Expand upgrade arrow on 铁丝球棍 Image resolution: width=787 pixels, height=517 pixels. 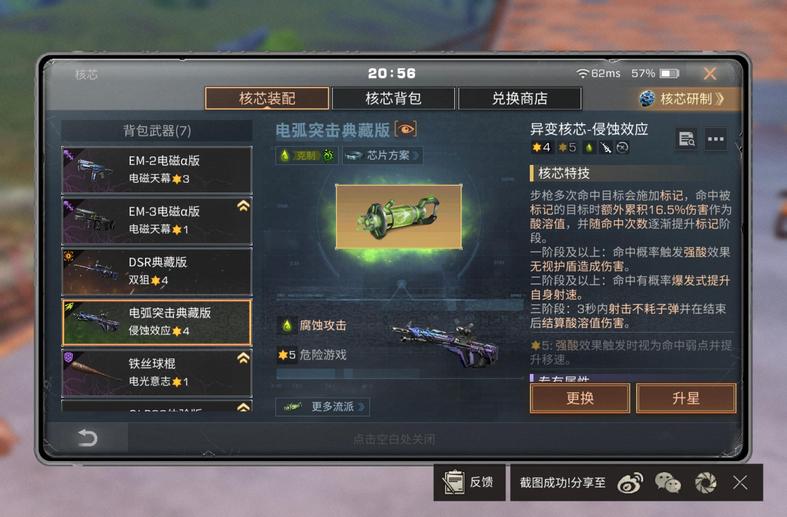click(x=243, y=358)
